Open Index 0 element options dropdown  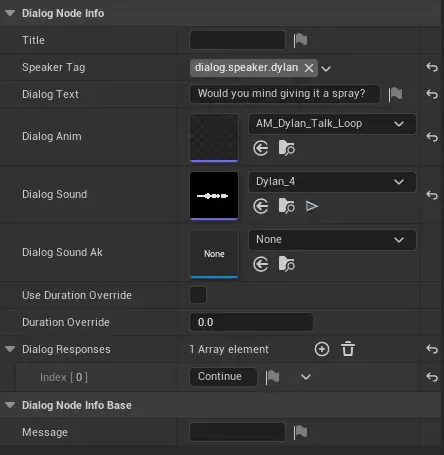pyautogui.click(x=306, y=377)
